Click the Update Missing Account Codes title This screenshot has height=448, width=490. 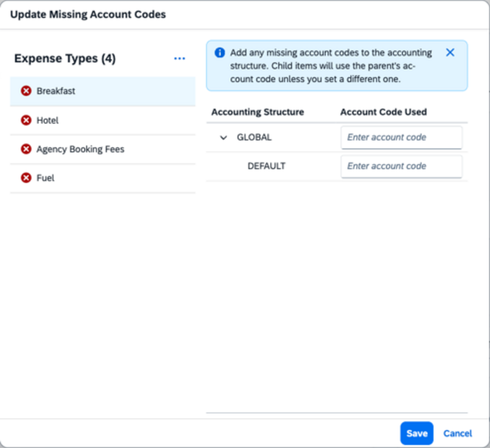[88, 15]
